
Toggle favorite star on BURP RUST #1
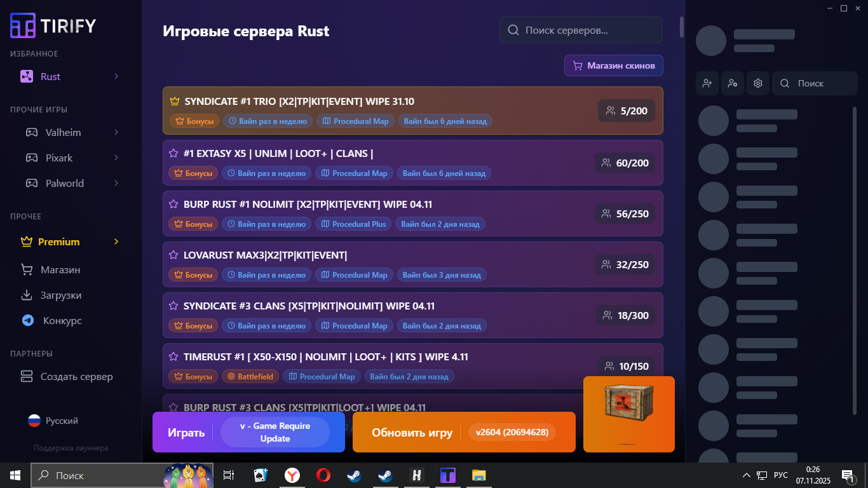[173, 204]
